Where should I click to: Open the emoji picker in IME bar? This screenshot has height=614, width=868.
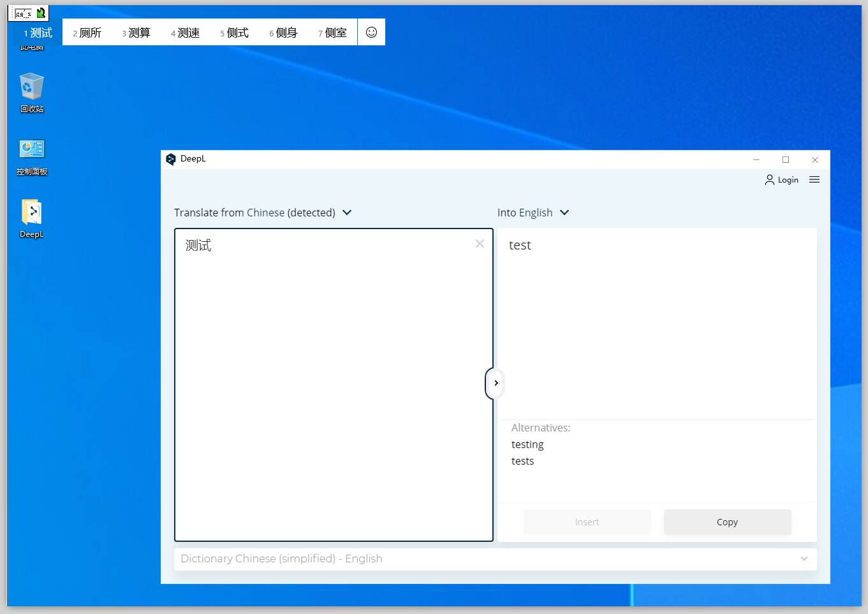coord(371,33)
